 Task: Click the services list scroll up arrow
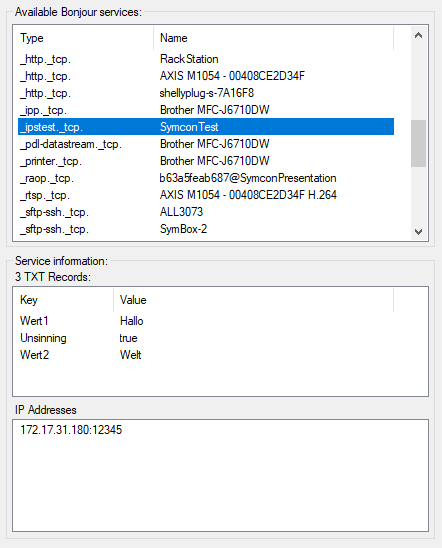click(418, 35)
